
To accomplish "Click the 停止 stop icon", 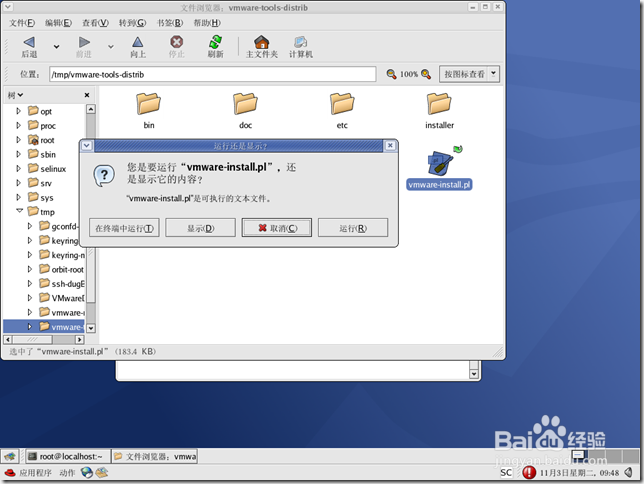I will click(177, 42).
